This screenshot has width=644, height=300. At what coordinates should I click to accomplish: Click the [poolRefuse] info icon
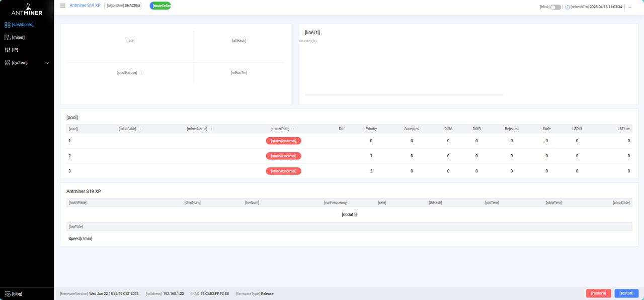[141, 73]
